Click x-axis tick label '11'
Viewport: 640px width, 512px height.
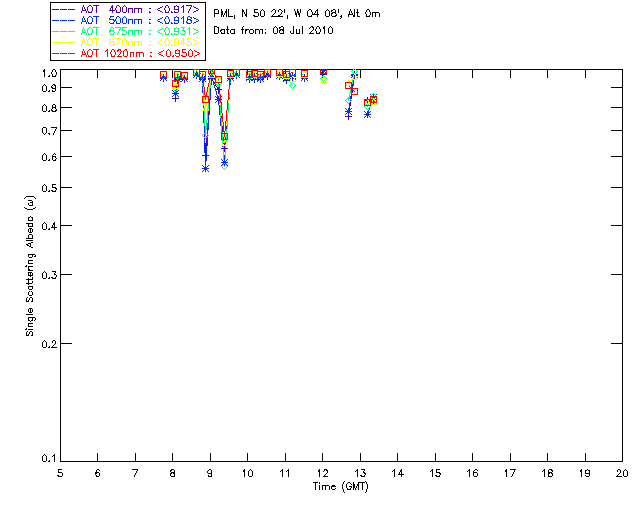[285, 473]
